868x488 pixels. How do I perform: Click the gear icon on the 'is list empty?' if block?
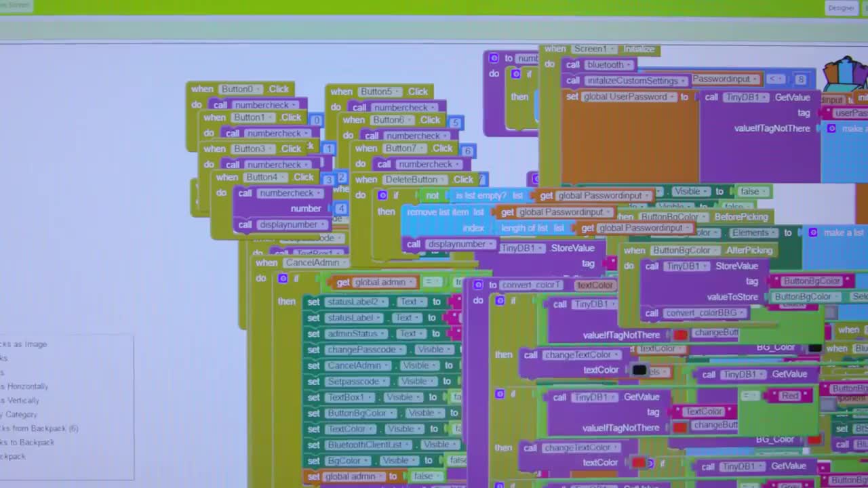coord(382,195)
